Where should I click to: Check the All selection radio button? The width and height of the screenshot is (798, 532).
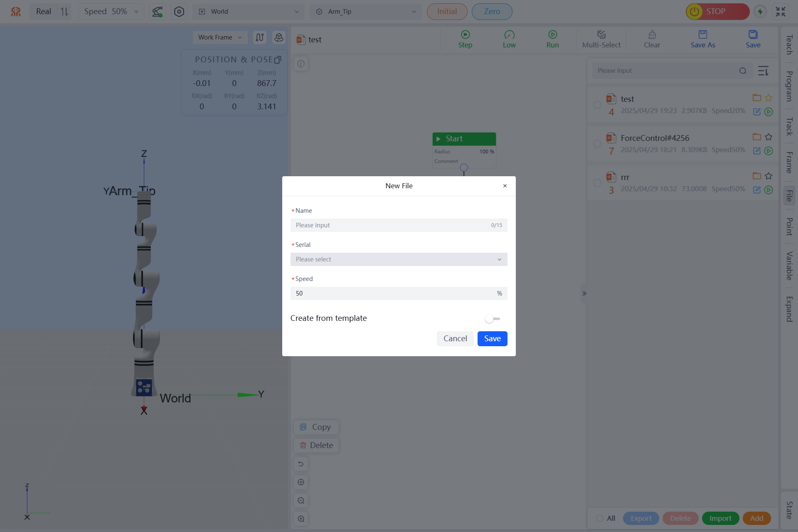(x=600, y=518)
